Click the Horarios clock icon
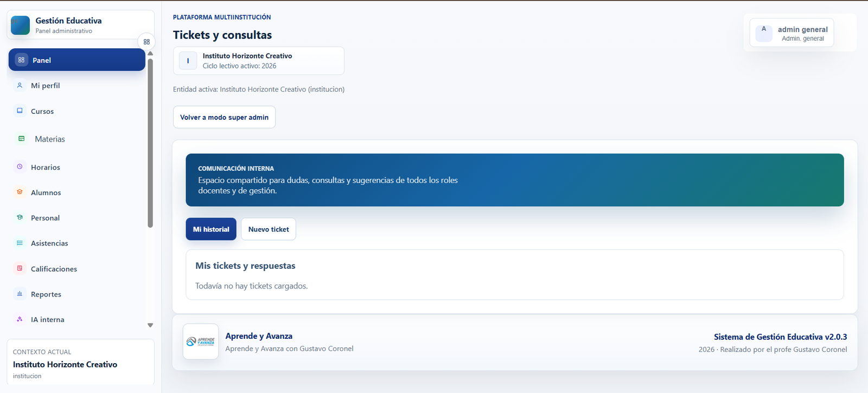This screenshot has width=868, height=393. coord(20,167)
